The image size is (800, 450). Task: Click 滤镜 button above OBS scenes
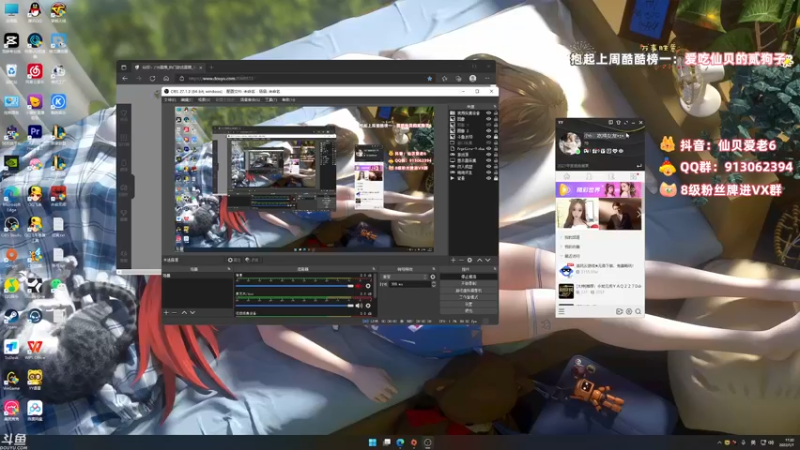[252, 260]
